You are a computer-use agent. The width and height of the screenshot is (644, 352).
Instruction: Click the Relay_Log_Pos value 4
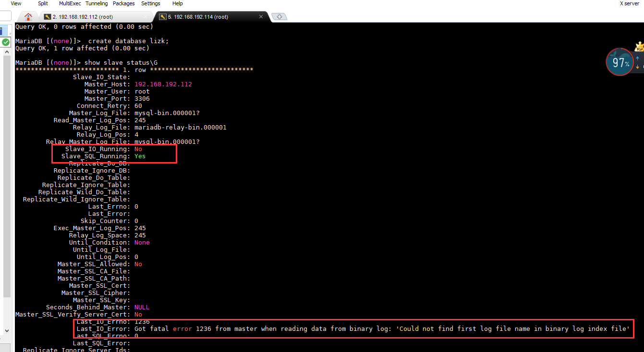point(136,135)
